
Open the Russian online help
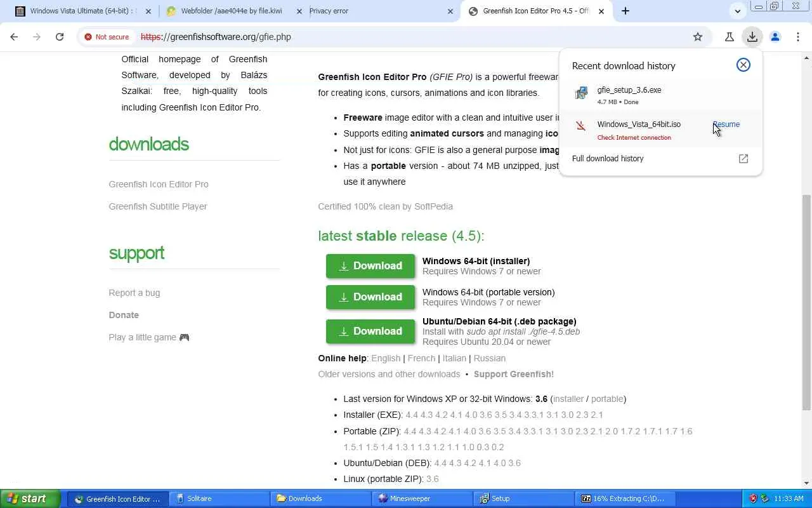pyautogui.click(x=490, y=358)
